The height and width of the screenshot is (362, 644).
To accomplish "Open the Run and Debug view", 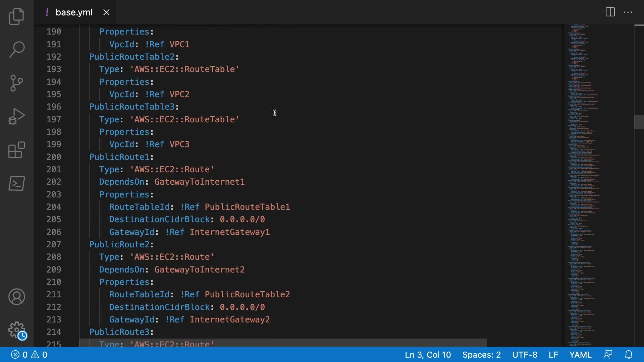I will point(16,116).
